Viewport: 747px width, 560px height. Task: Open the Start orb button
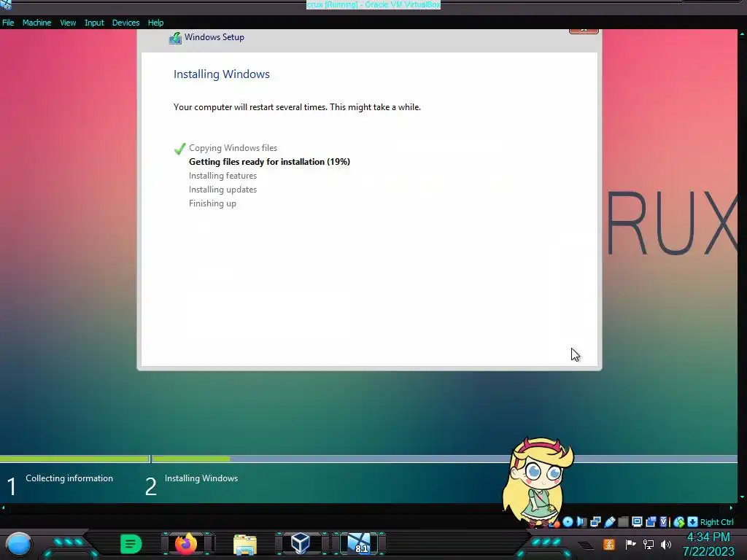coord(19,545)
